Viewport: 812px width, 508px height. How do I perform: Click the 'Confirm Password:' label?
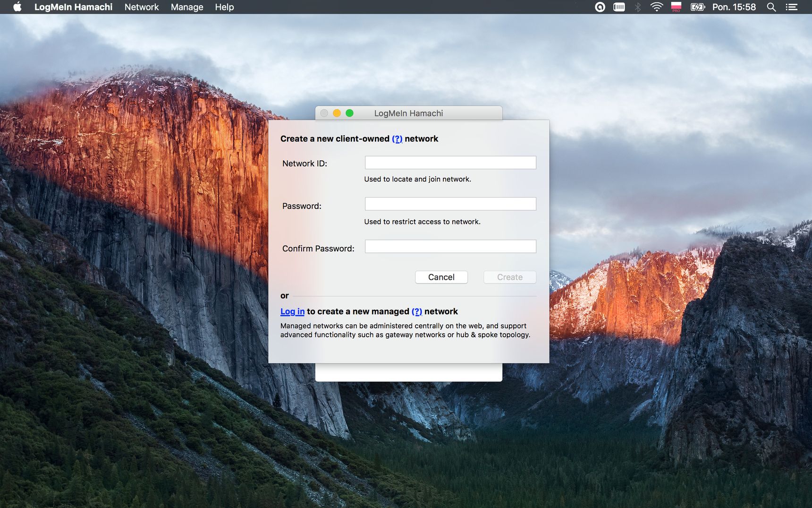[318, 249]
